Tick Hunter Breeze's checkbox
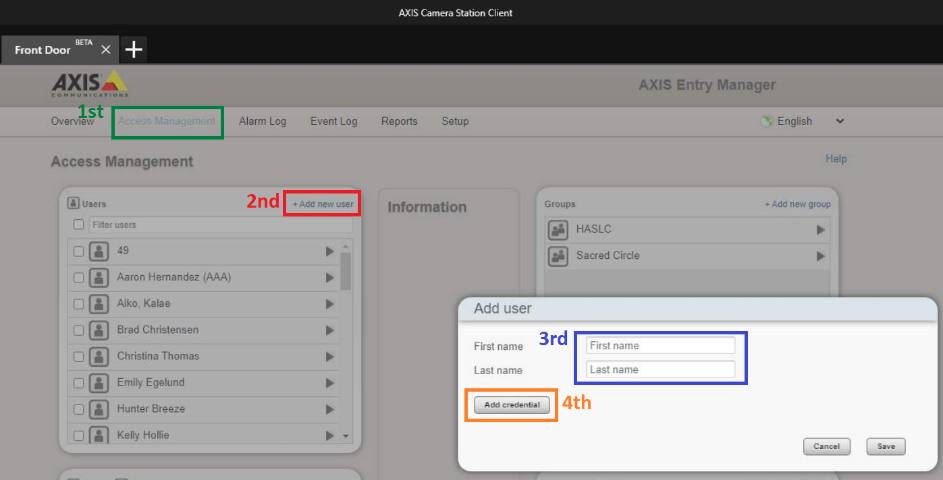This screenshot has height=480, width=943. point(78,410)
